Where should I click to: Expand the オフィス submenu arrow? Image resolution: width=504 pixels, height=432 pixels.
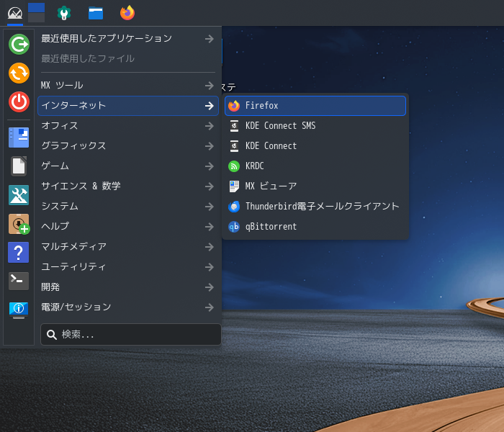[x=210, y=126]
